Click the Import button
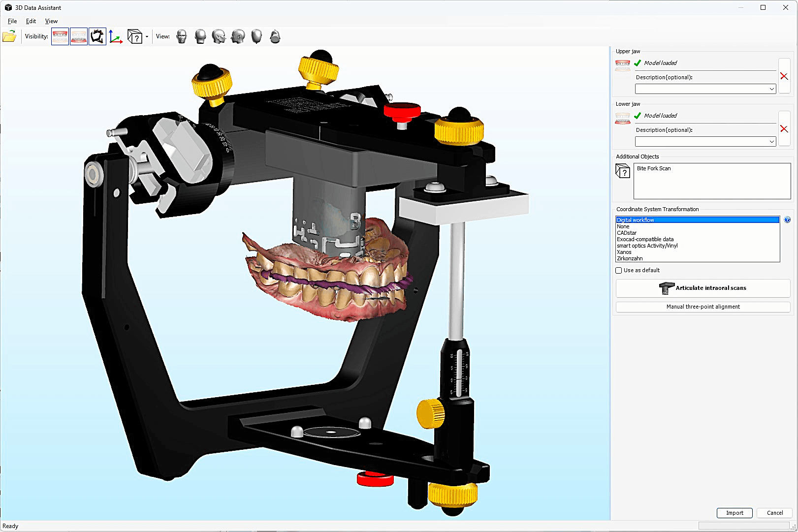The image size is (798, 532). pos(734,513)
